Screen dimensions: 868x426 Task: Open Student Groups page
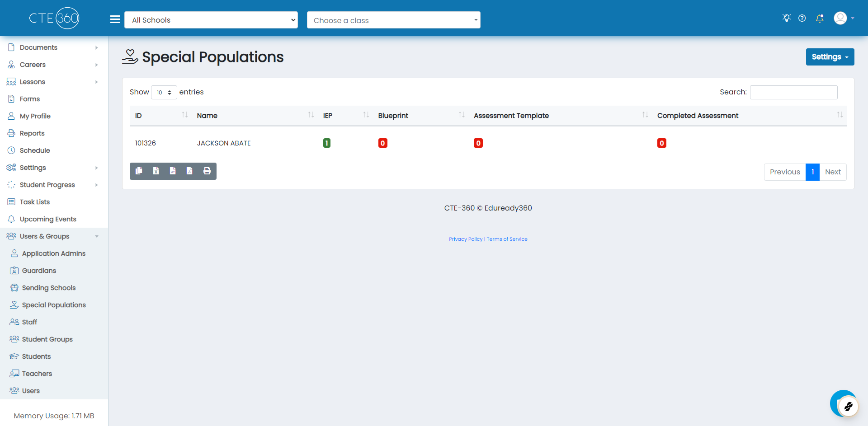[x=47, y=339]
